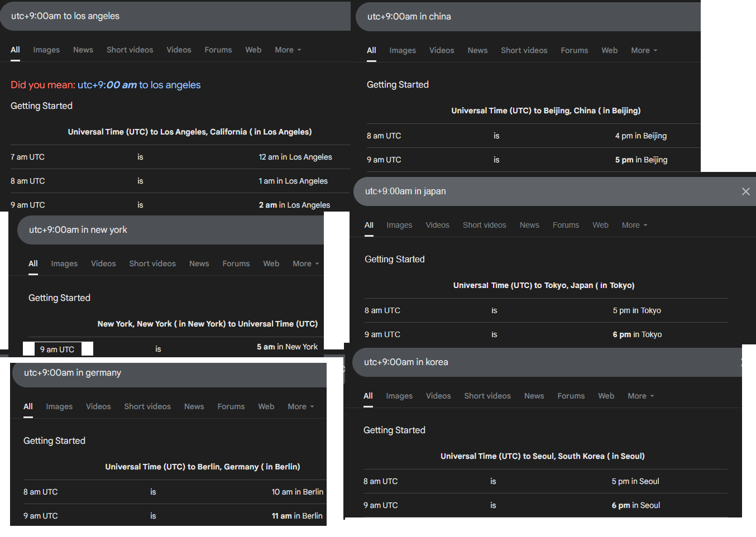Go to Forums tab in New York search
Image resolution: width=756 pixels, height=537 pixels.
pyautogui.click(x=236, y=263)
